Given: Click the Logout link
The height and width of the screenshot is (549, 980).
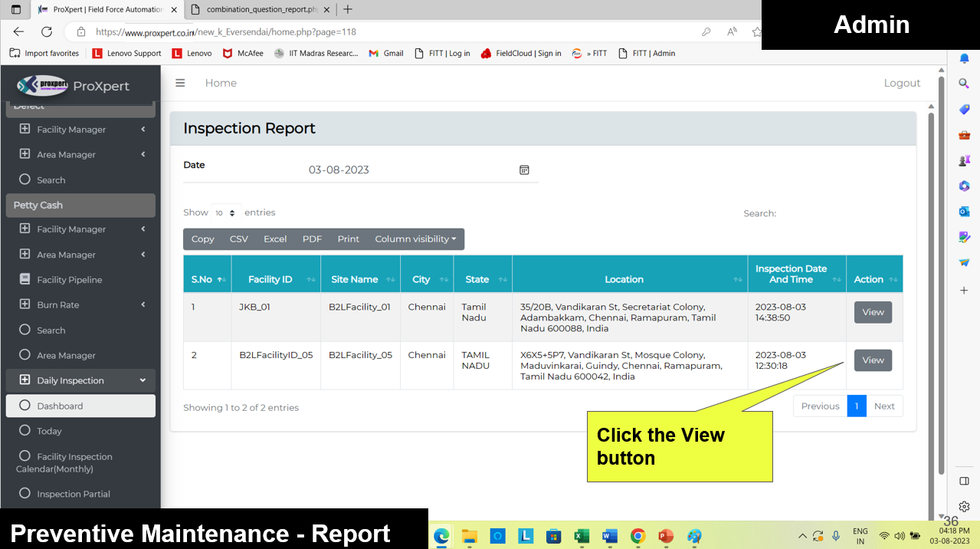Looking at the screenshot, I should coord(902,83).
